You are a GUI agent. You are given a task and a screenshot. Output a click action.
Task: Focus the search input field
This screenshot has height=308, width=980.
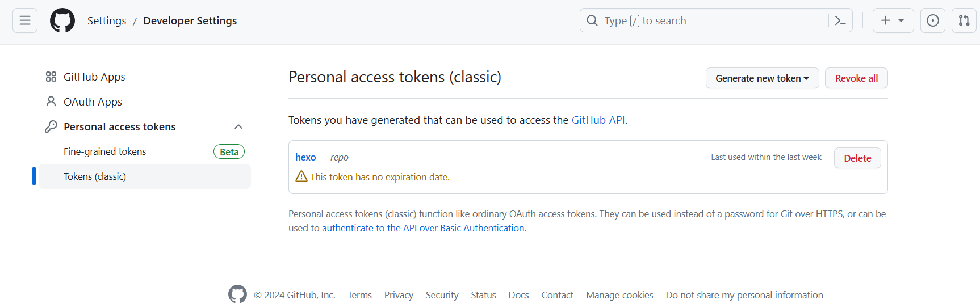click(x=704, y=21)
